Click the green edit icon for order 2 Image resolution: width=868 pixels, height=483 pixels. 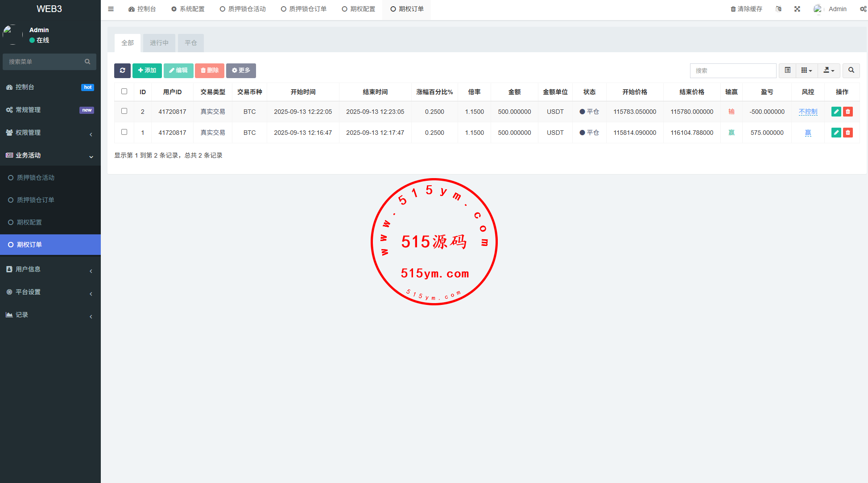pos(836,112)
